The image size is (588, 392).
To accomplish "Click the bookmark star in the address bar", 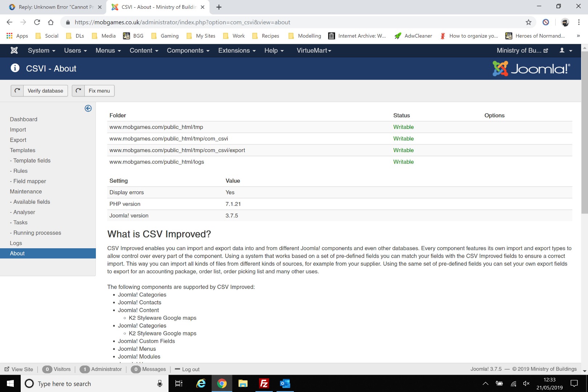I will [x=528, y=22].
